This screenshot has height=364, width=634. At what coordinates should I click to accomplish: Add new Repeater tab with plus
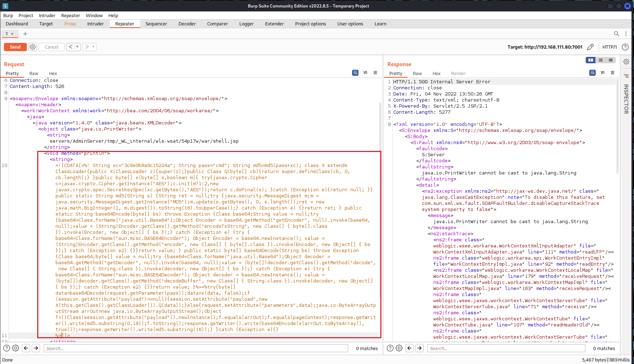(25, 34)
